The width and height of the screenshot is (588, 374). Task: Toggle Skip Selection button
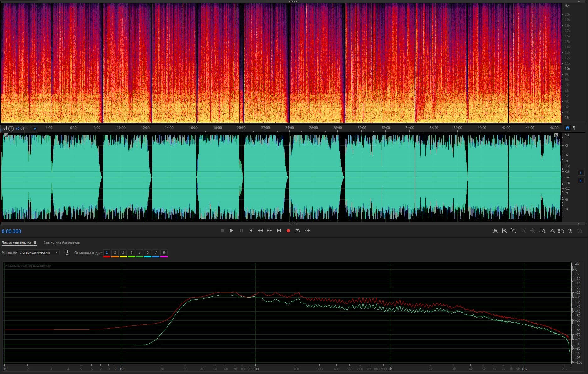pyautogui.click(x=307, y=231)
